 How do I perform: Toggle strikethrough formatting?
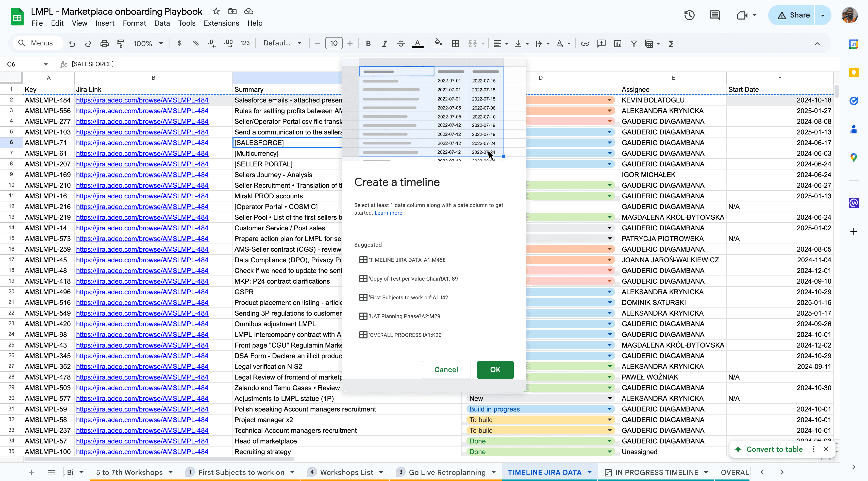(401, 43)
